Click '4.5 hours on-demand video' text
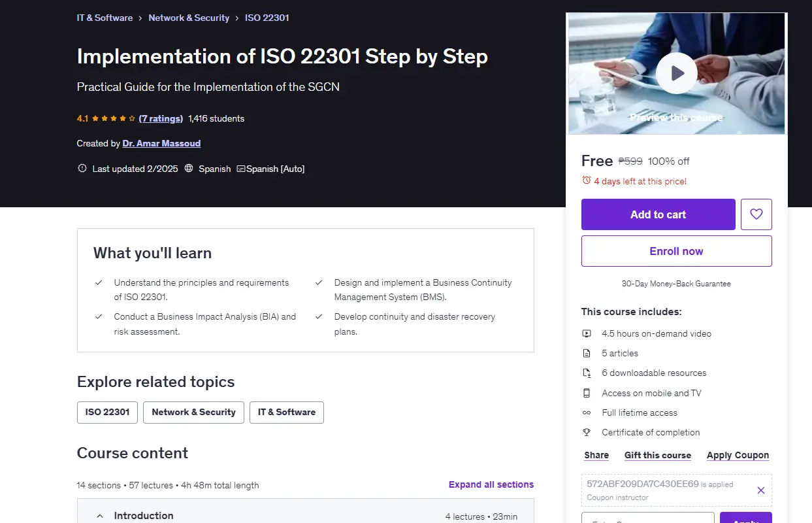 (657, 333)
